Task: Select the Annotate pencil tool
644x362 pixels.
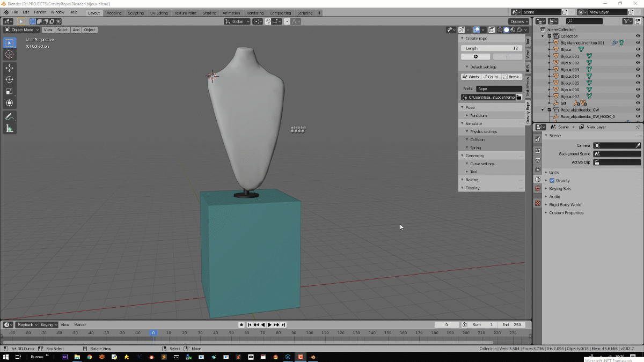Action: (x=9, y=116)
